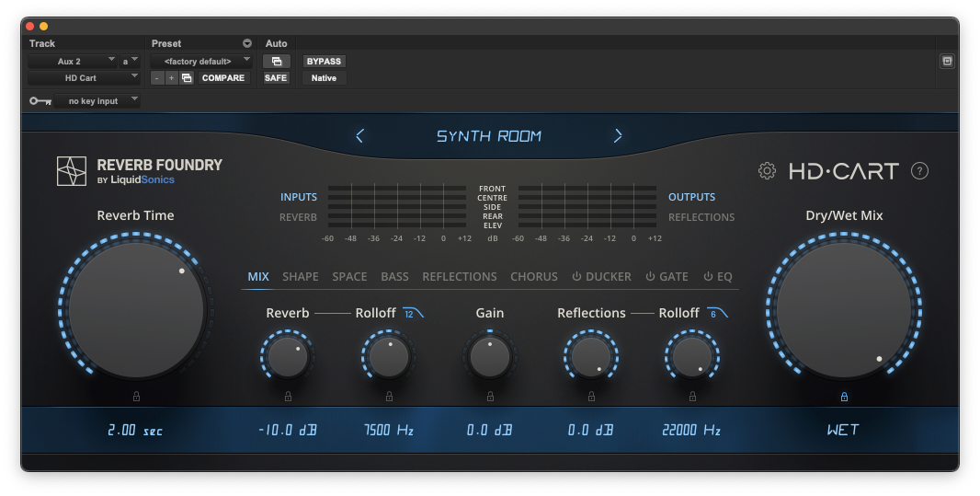Image resolution: width=980 pixels, height=496 pixels.
Task: Click the BYPASS button
Action: [324, 62]
